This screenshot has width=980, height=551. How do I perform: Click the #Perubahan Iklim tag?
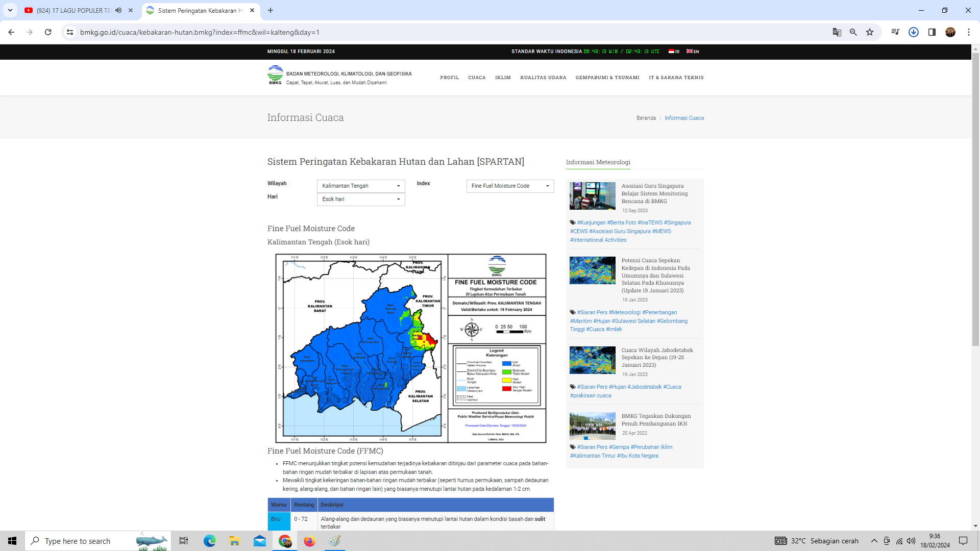click(651, 447)
